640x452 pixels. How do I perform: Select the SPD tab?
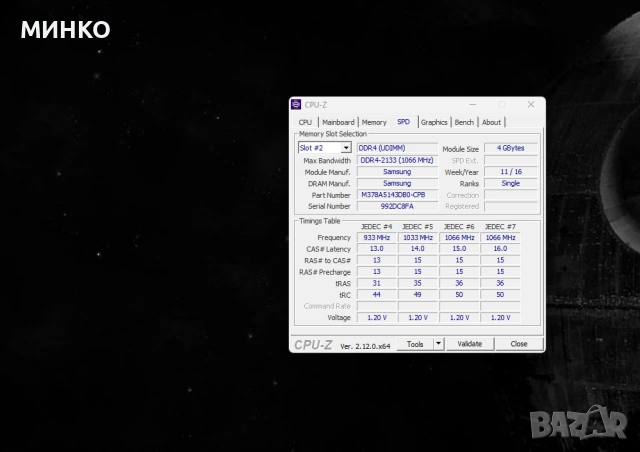point(403,122)
